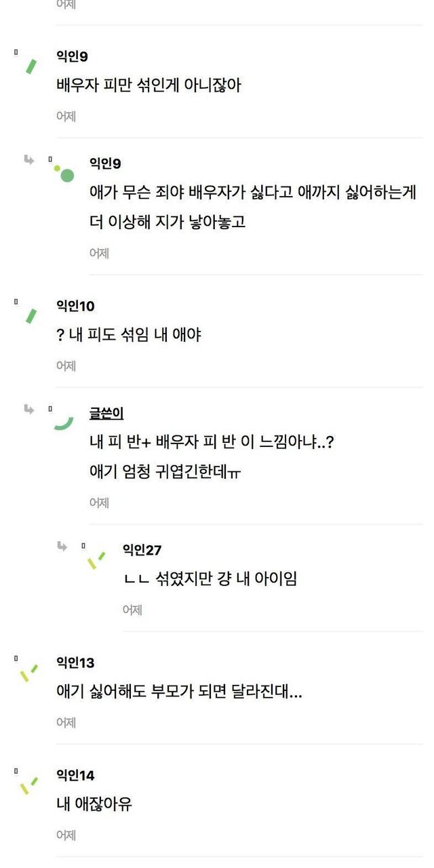Click the 익인14 username
The height and width of the screenshot is (868, 434).
pyautogui.click(x=75, y=775)
